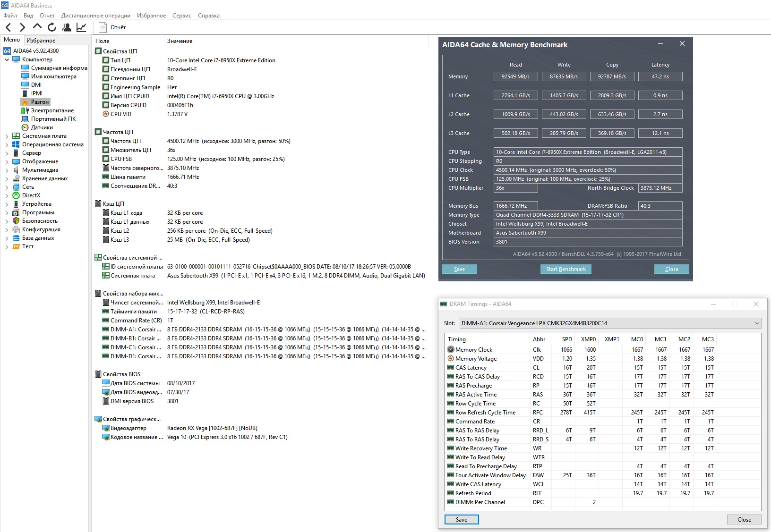Click the Системная плата motherboard icon
Screen dimensions: 771x532
point(16,136)
